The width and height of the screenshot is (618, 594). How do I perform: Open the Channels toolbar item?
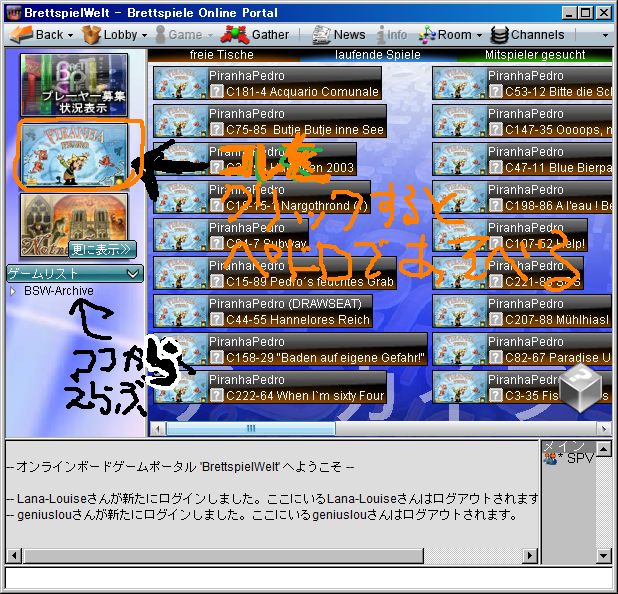[528, 34]
